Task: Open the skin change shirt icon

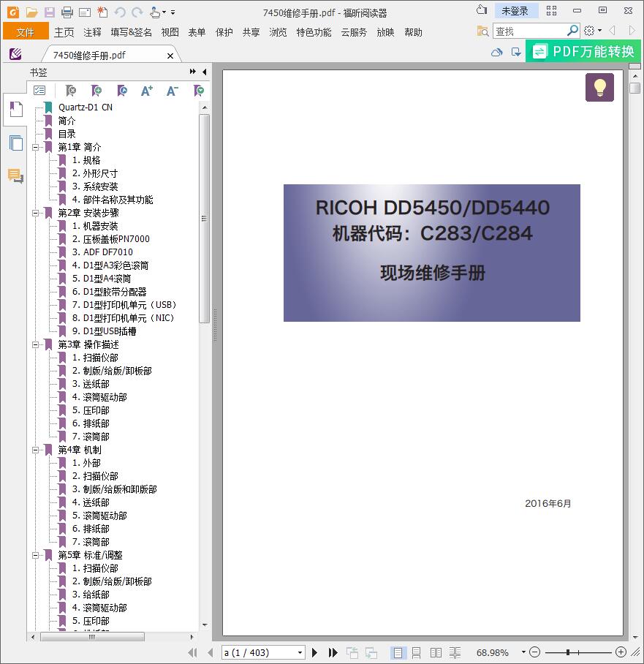Action: point(482,10)
